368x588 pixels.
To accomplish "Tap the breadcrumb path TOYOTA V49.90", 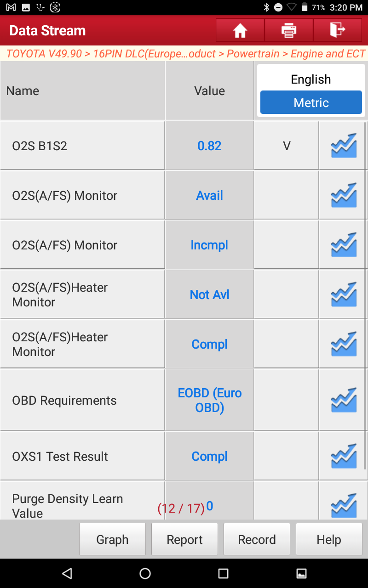I will pos(44,54).
